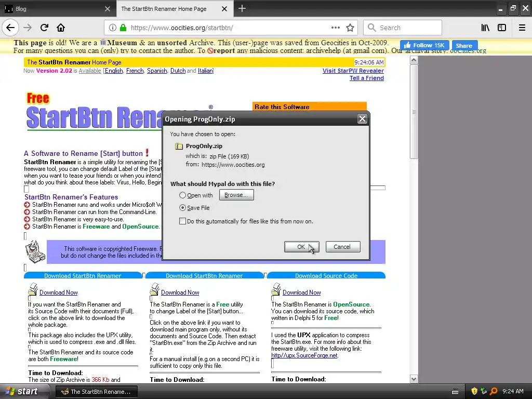Click page scrollbar up arrow
This screenshot has height=399, width=532.
[x=414, y=60]
